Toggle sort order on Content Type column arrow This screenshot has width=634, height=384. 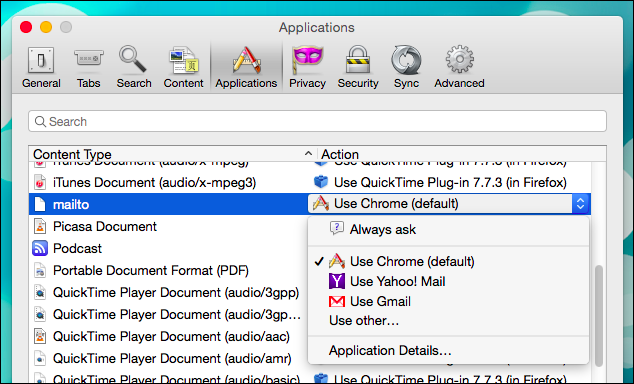click(x=308, y=154)
